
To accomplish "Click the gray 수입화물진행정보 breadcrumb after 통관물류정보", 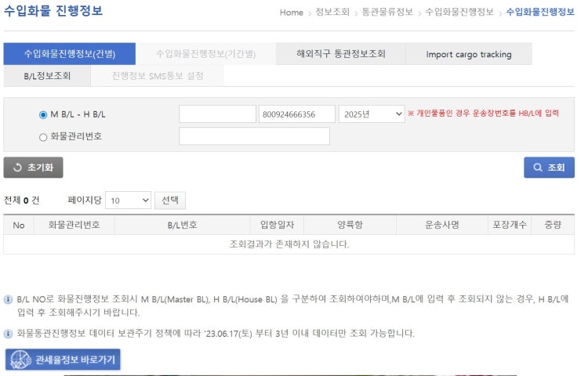I will pyautogui.click(x=459, y=12).
